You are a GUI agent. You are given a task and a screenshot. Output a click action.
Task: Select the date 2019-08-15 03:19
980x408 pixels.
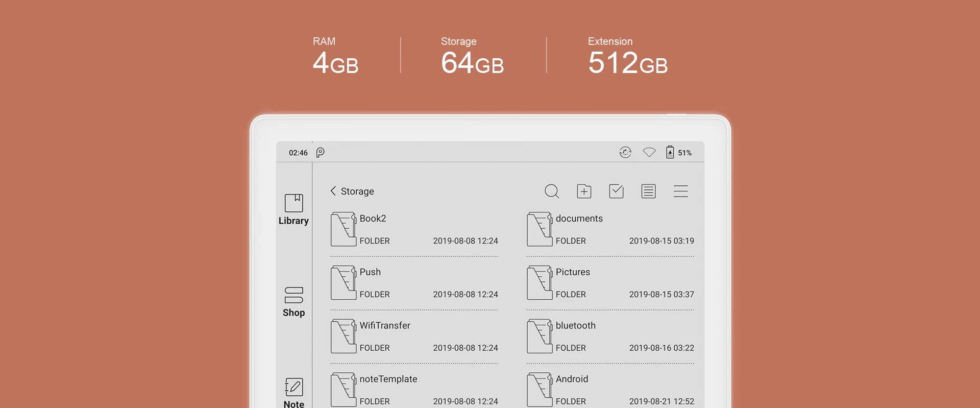tap(661, 241)
